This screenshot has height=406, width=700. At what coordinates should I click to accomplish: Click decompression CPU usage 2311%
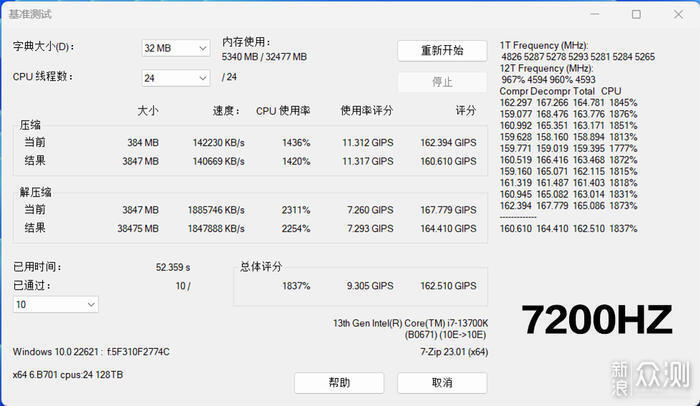point(296,210)
